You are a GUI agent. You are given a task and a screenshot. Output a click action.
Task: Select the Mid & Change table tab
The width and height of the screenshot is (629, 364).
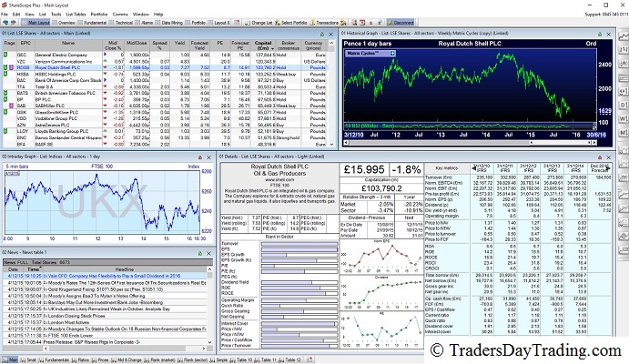tap(127, 360)
